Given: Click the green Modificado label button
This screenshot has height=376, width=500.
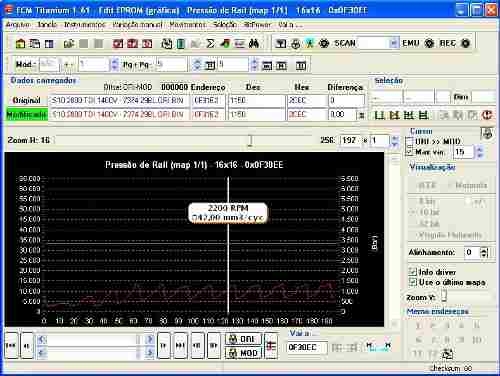Looking at the screenshot, I should point(27,114).
